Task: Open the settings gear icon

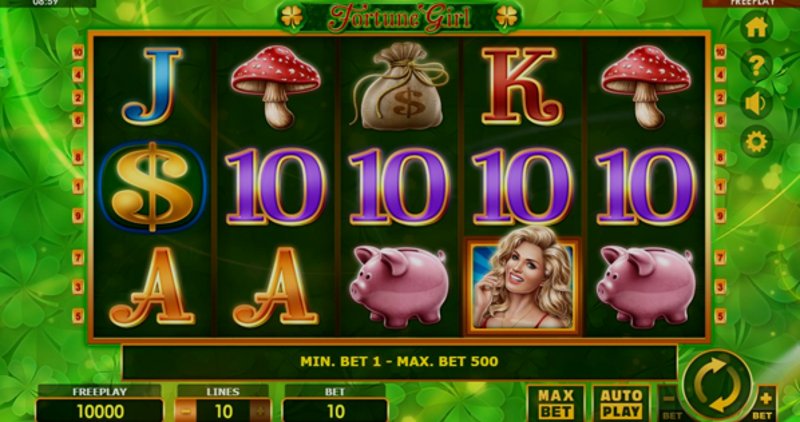Action: 756,142
